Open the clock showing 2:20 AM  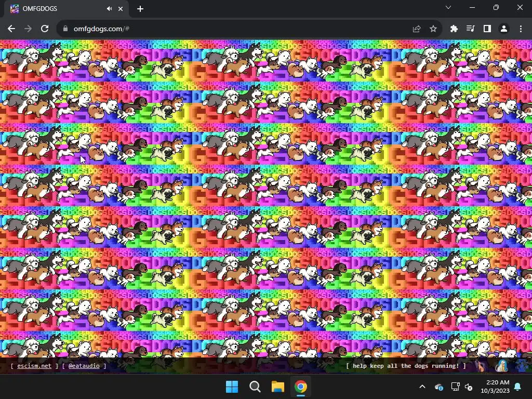pos(495,387)
